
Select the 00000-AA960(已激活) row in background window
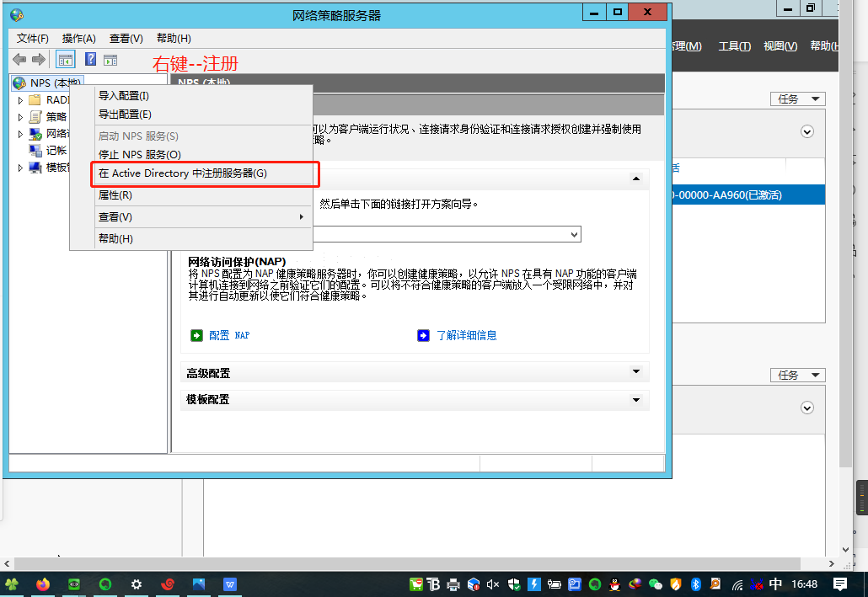pos(748,195)
